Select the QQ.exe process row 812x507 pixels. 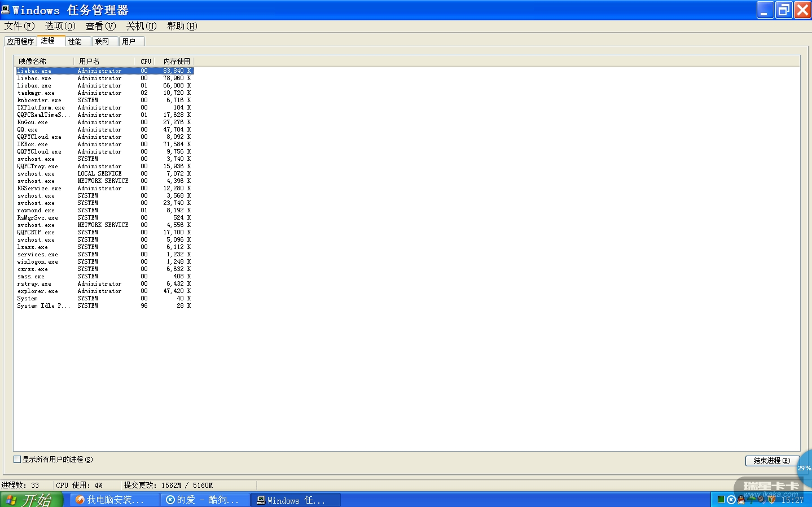104,129
